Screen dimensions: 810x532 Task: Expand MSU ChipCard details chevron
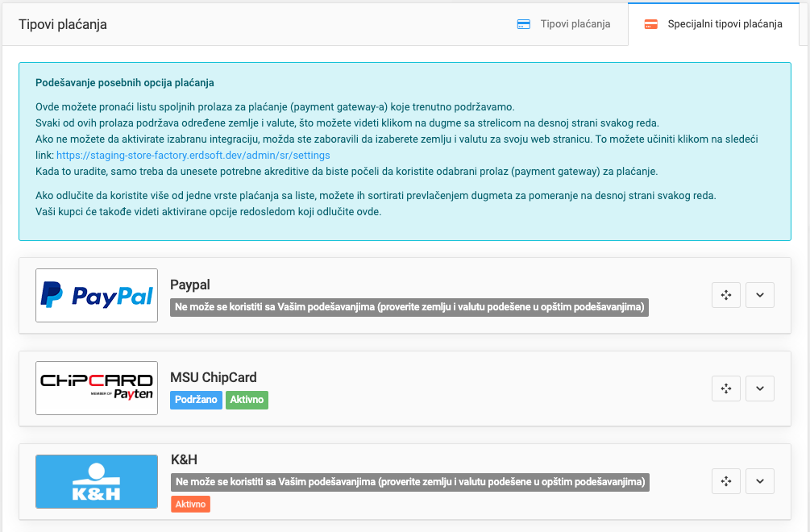coord(760,389)
